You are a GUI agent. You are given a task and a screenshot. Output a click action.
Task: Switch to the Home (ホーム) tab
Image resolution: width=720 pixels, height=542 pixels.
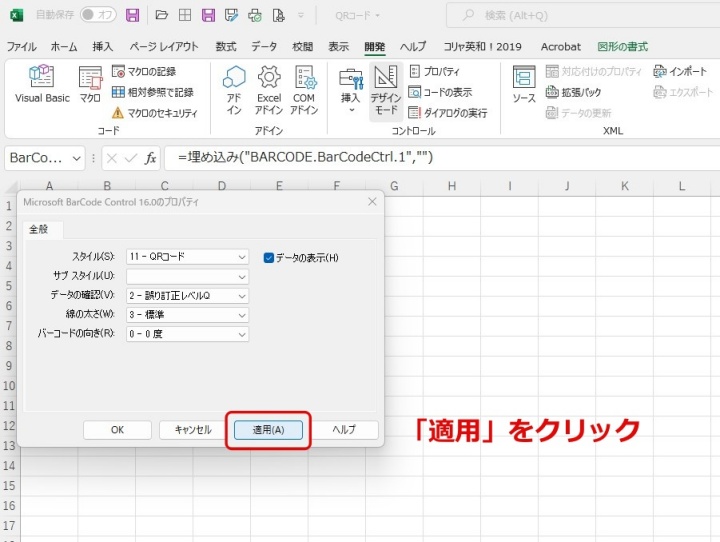pos(64,47)
